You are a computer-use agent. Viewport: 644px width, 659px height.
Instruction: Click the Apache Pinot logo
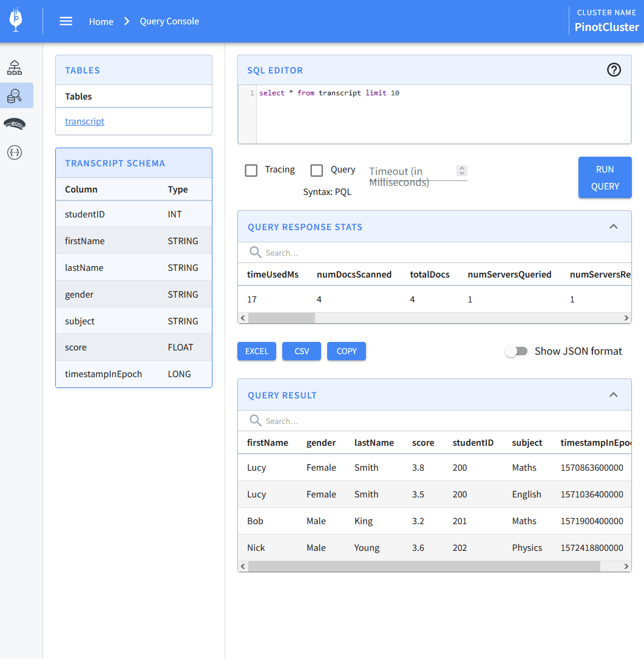[16, 20]
